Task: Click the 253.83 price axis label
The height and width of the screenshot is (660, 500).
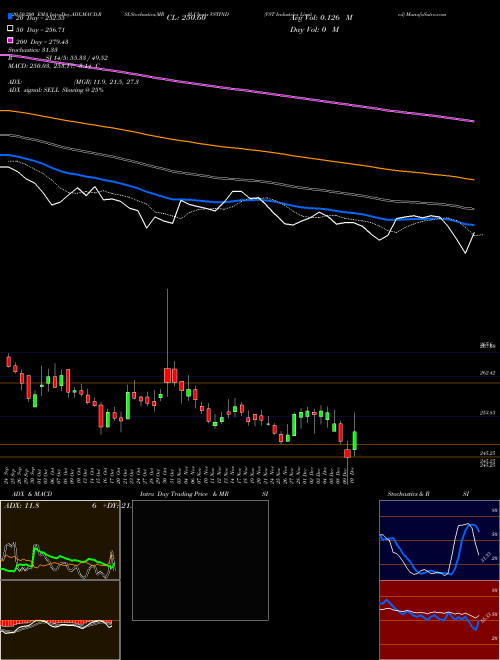Action: tap(487, 413)
